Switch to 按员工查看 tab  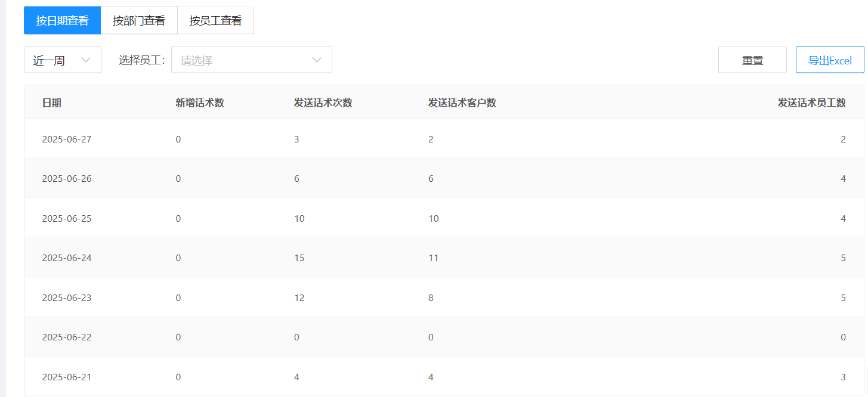point(215,20)
